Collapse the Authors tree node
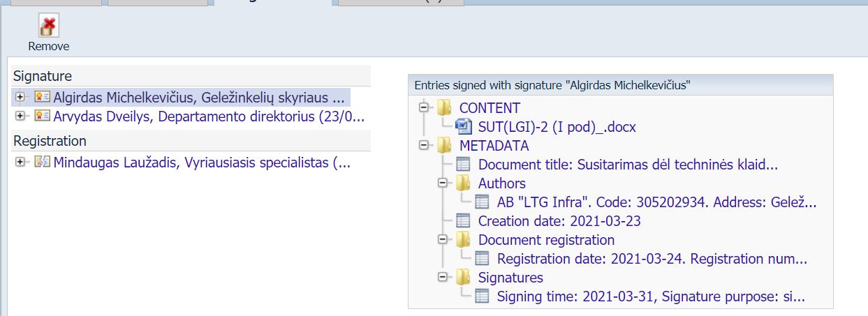This screenshot has width=868, height=316. (x=442, y=183)
